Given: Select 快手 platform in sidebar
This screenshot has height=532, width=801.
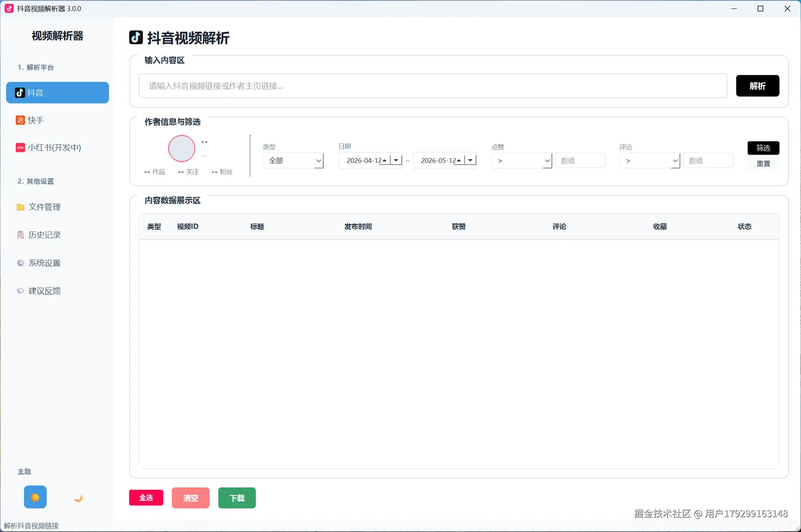Looking at the screenshot, I should click(x=58, y=120).
